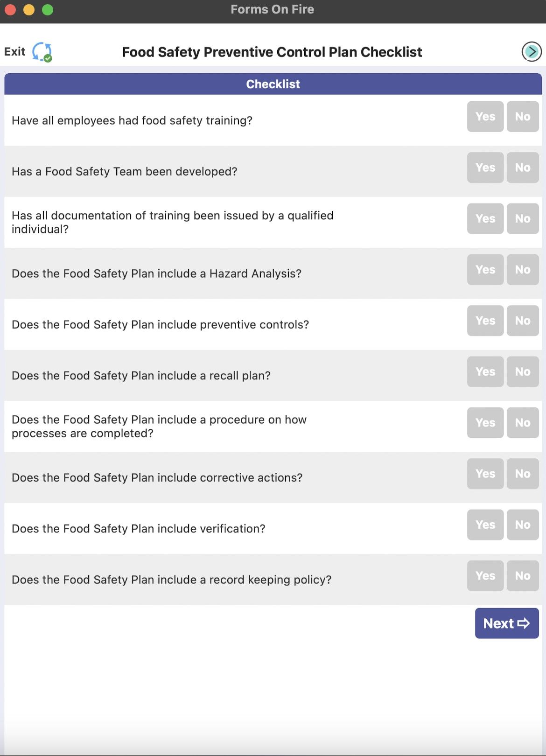
Task: Click the Forms On Fire title bar
Action: (x=273, y=9)
